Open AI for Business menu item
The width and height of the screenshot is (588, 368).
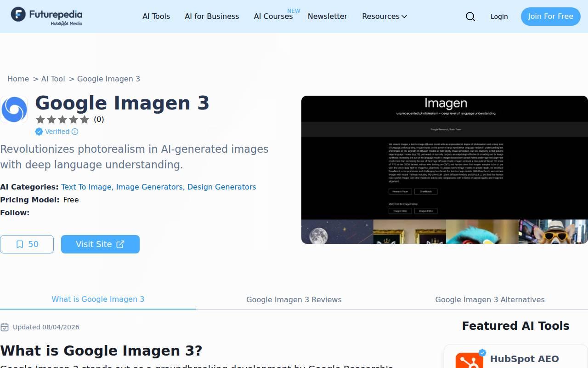tap(212, 16)
